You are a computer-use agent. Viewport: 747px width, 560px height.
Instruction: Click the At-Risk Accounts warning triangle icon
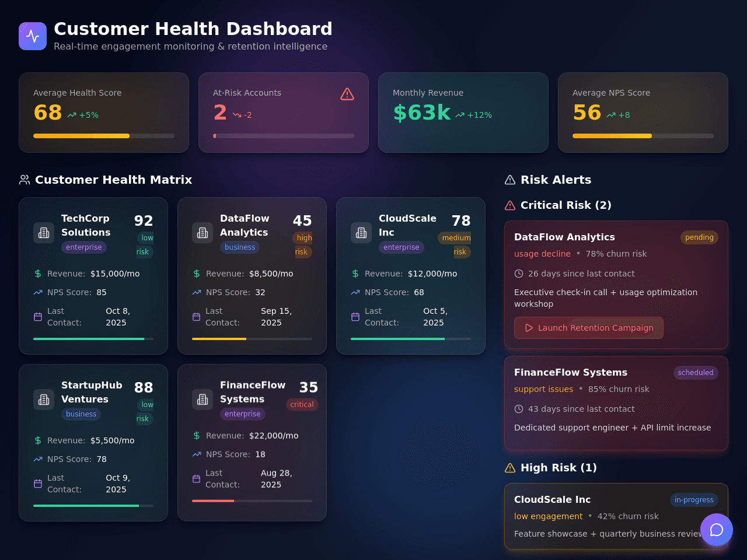[347, 94]
